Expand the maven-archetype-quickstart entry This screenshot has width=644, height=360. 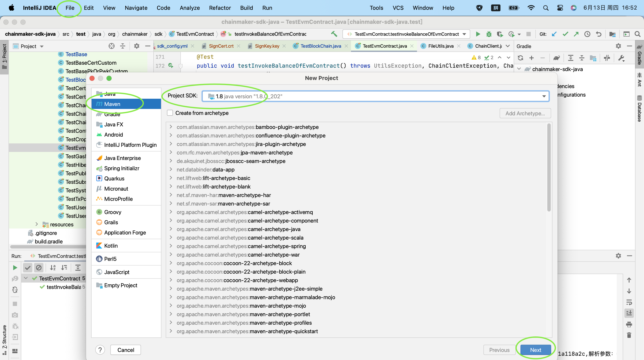pos(171,331)
